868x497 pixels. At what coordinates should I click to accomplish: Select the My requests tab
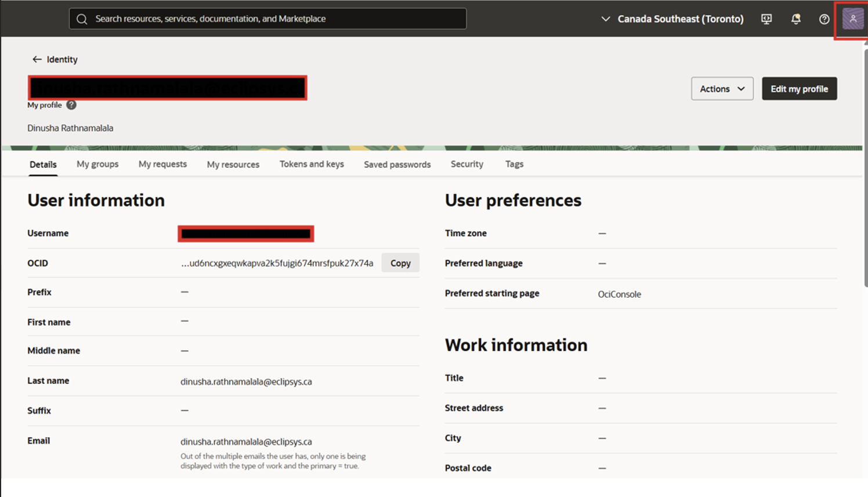tap(162, 164)
